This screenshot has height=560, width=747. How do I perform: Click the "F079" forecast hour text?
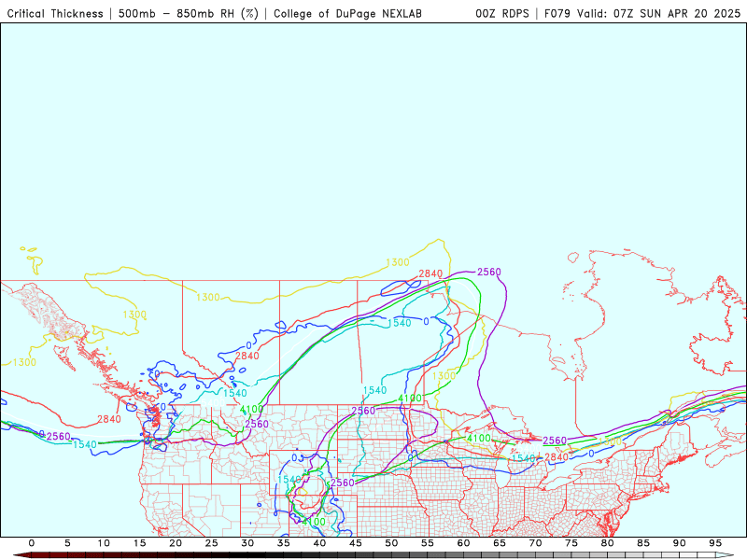[x=557, y=13]
